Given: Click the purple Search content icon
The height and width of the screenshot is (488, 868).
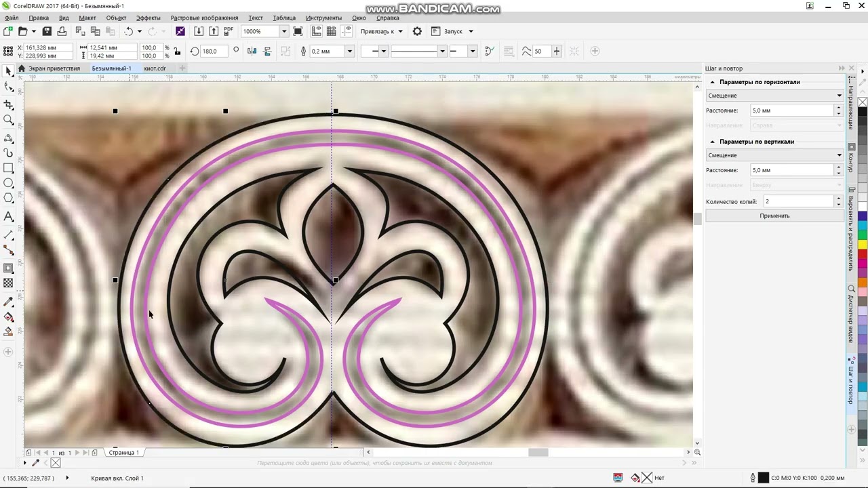Looking at the screenshot, I should [x=180, y=31].
